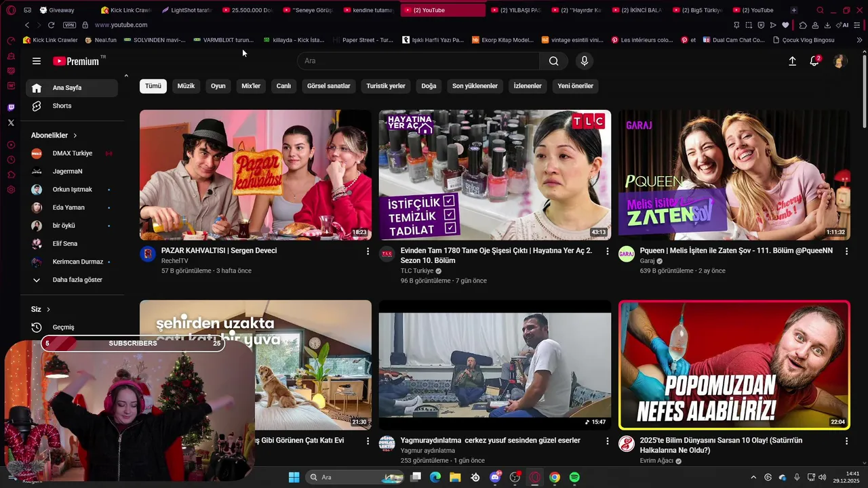Image resolution: width=868 pixels, height=488 pixels.
Task: Expand the Abonelikler section chevron
Action: pos(75,136)
